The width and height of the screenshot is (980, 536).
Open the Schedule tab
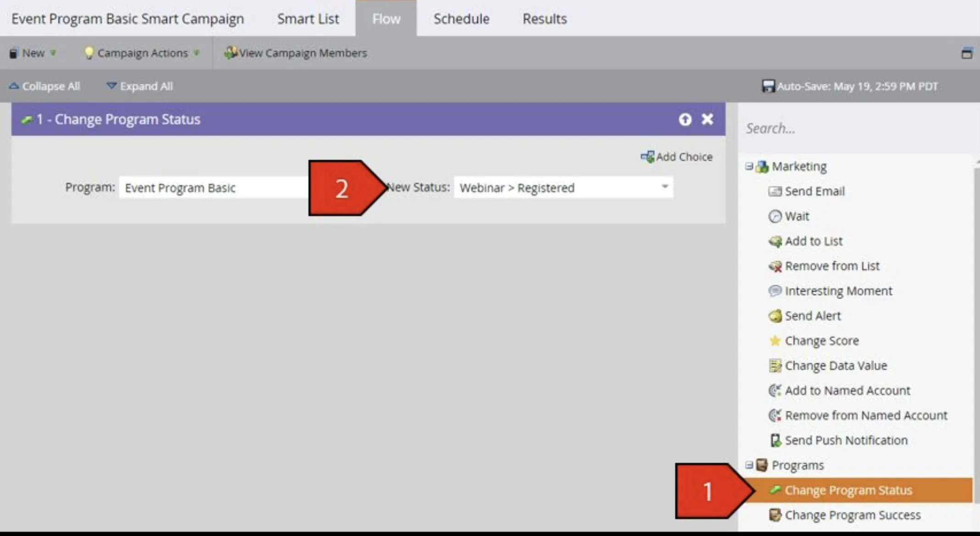[x=461, y=19]
